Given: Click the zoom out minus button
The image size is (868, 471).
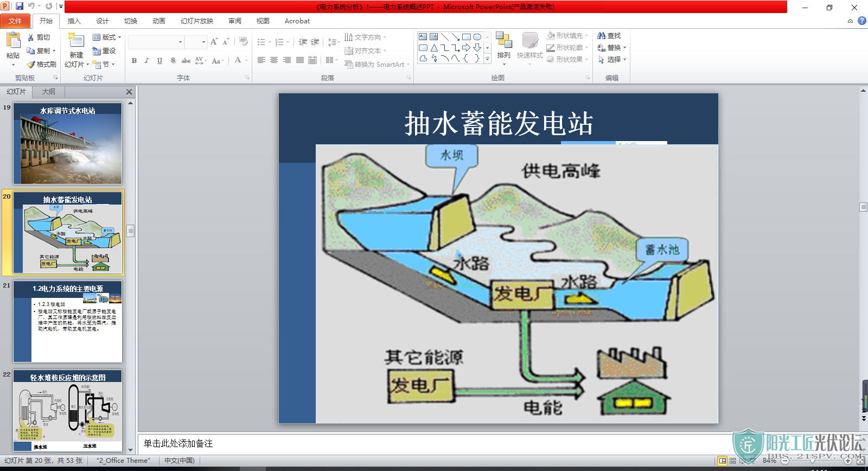Looking at the screenshot, I should [784, 461].
